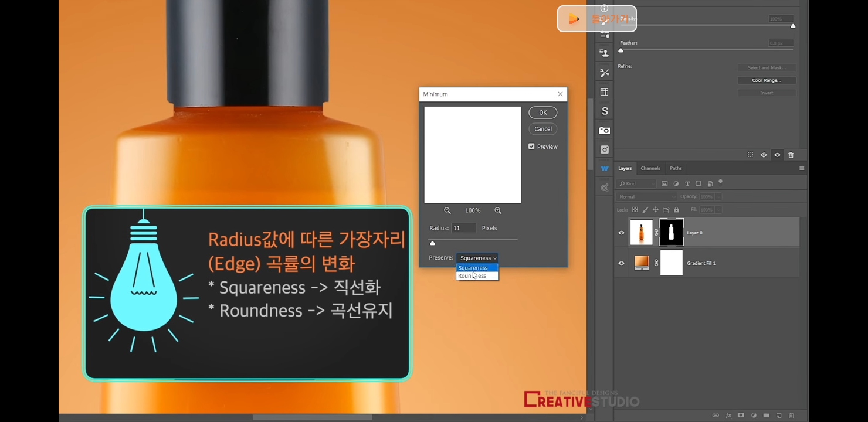
Task: Load selection from mask icon
Action: (x=750, y=155)
